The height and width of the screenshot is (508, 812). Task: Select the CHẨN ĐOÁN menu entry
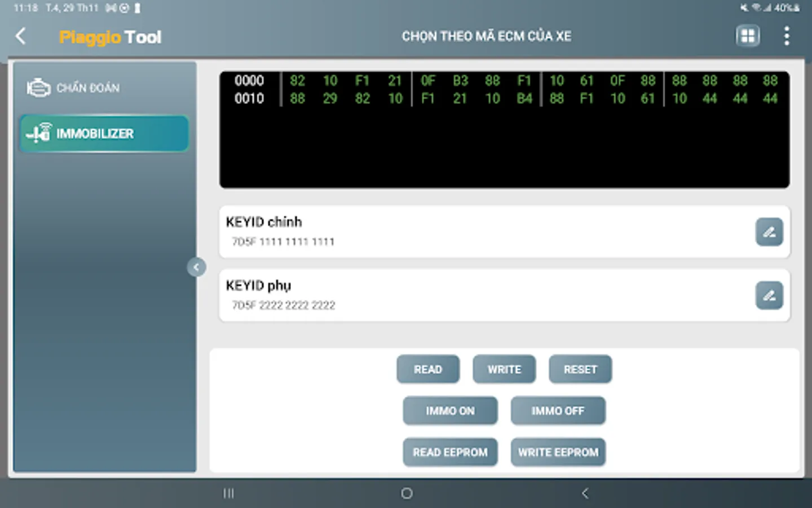87,87
